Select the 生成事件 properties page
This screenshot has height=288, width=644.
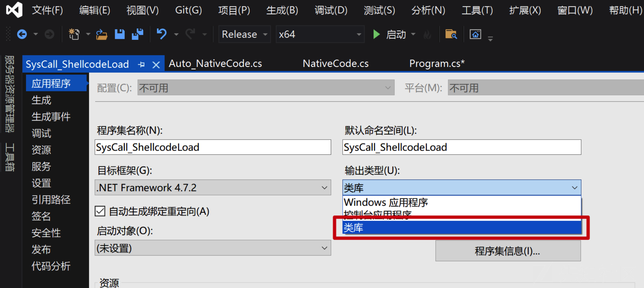(51, 117)
